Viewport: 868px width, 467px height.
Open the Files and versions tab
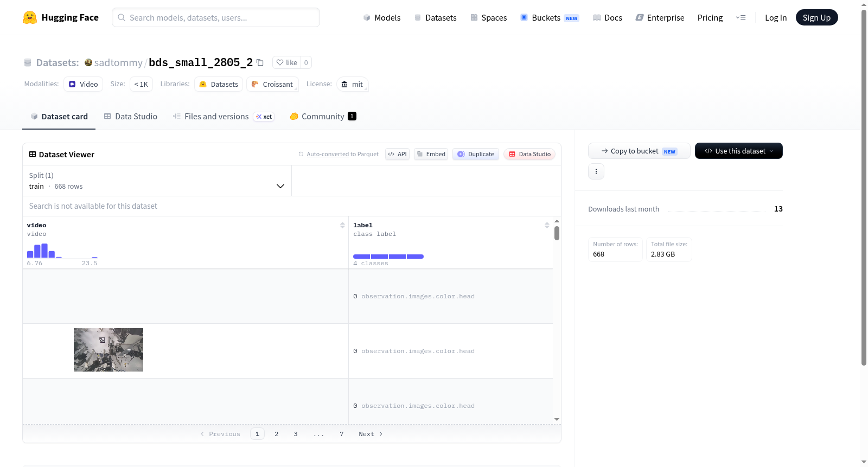tap(224, 117)
